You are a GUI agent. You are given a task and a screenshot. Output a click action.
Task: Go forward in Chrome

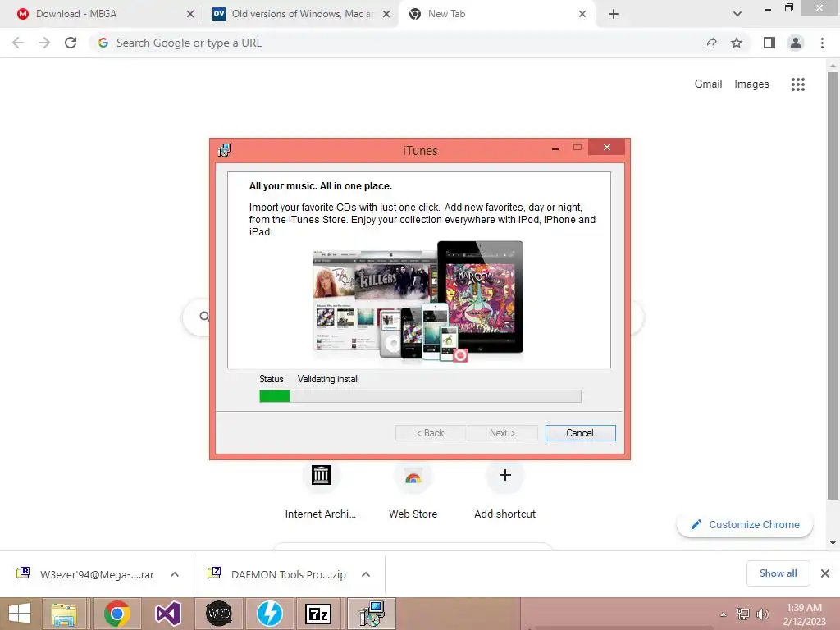(x=44, y=43)
